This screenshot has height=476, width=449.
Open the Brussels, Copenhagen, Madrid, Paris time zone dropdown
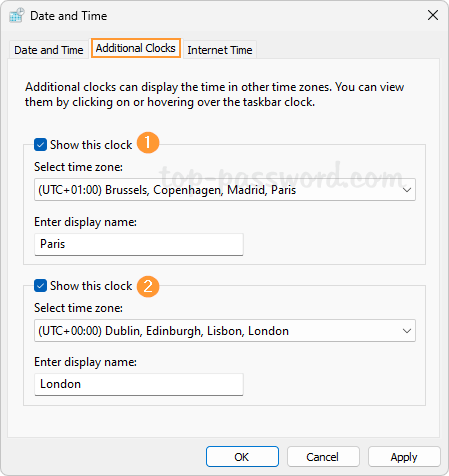(x=225, y=190)
